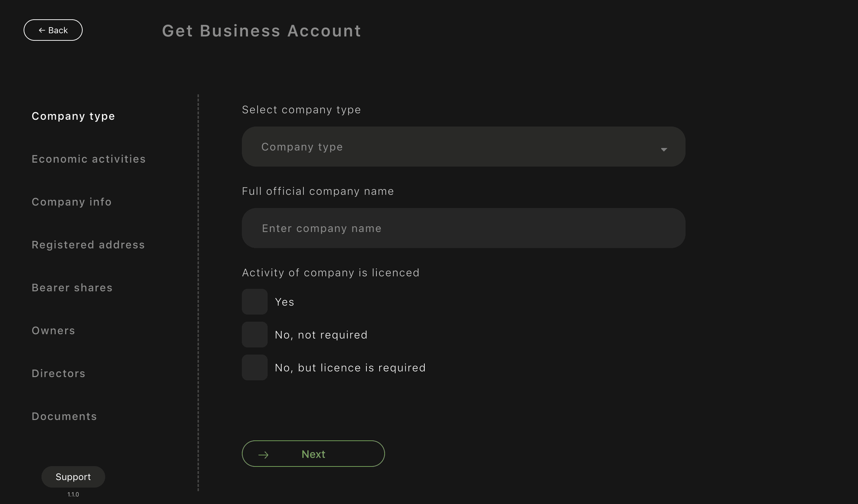This screenshot has width=858, height=504.
Task: Click the Back button text
Action: coord(58,30)
